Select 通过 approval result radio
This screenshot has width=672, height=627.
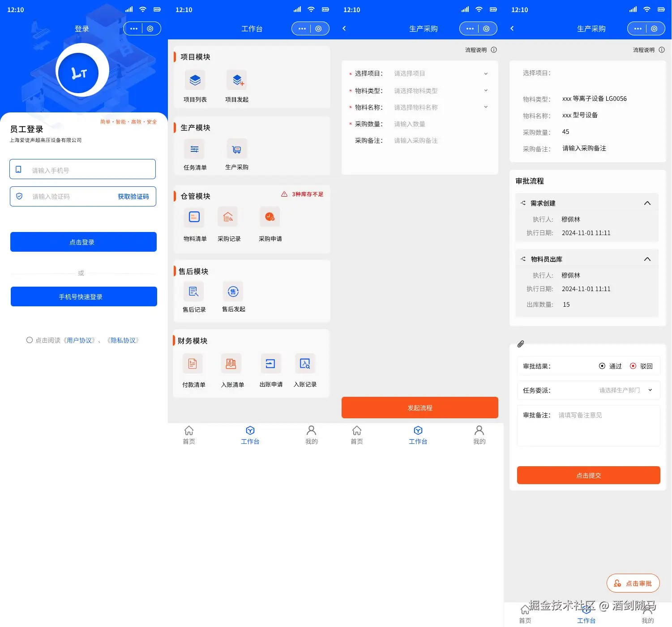tap(602, 366)
